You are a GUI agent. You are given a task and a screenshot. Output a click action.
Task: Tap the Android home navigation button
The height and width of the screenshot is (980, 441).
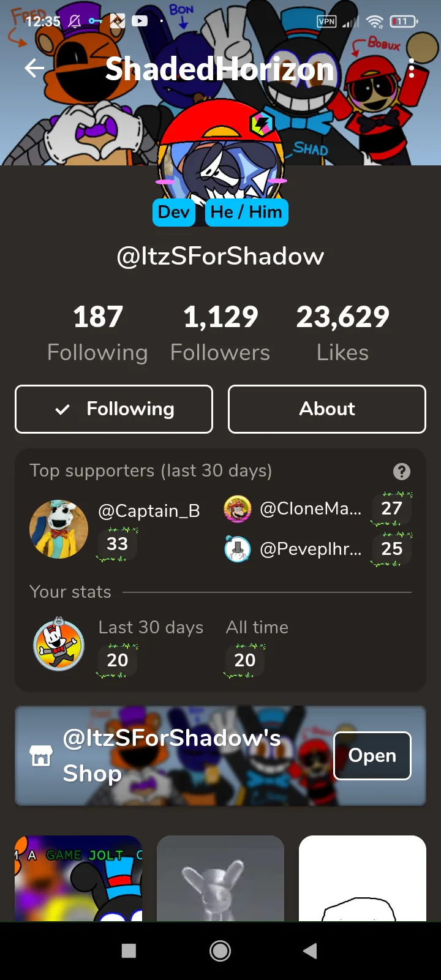(x=221, y=951)
